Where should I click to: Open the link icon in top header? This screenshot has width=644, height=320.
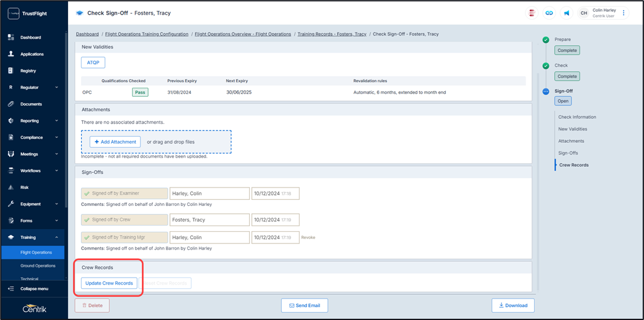[549, 13]
